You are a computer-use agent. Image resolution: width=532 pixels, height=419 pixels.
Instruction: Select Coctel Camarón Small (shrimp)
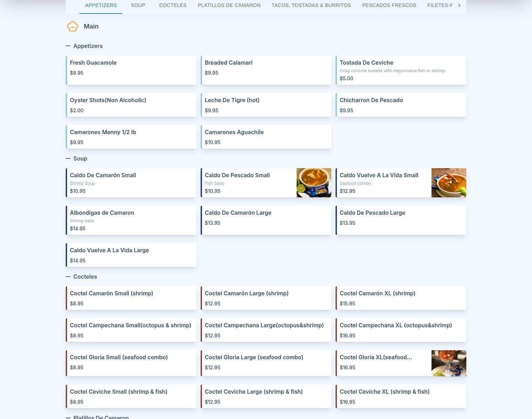131,298
